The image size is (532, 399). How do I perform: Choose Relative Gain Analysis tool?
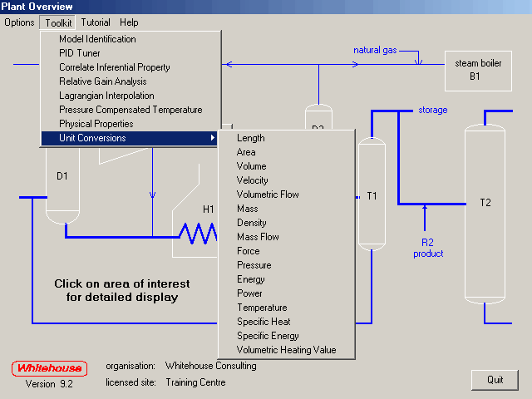pyautogui.click(x=102, y=81)
